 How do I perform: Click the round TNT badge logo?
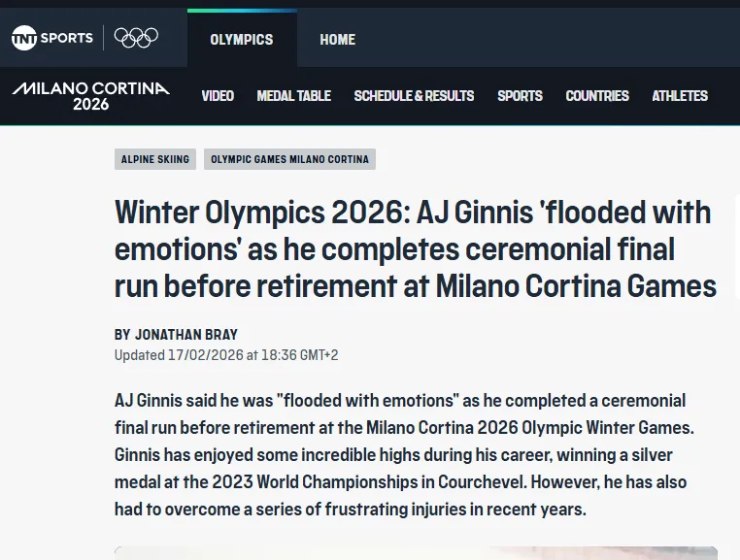pyautogui.click(x=24, y=38)
